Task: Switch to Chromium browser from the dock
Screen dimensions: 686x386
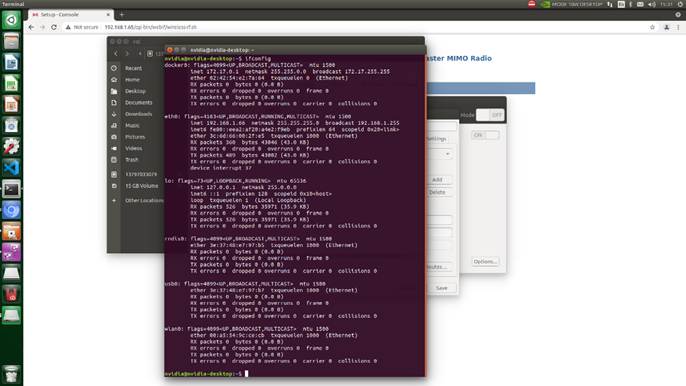Action: (x=11, y=210)
